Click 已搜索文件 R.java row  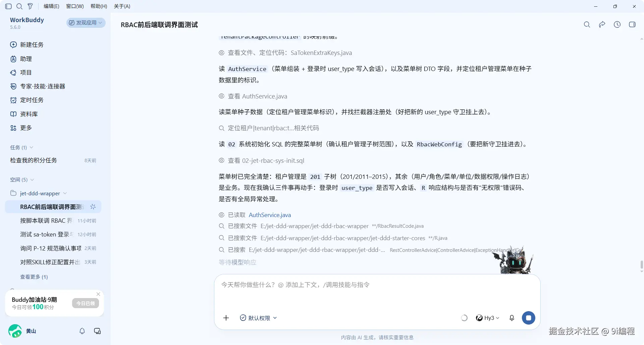(x=333, y=238)
